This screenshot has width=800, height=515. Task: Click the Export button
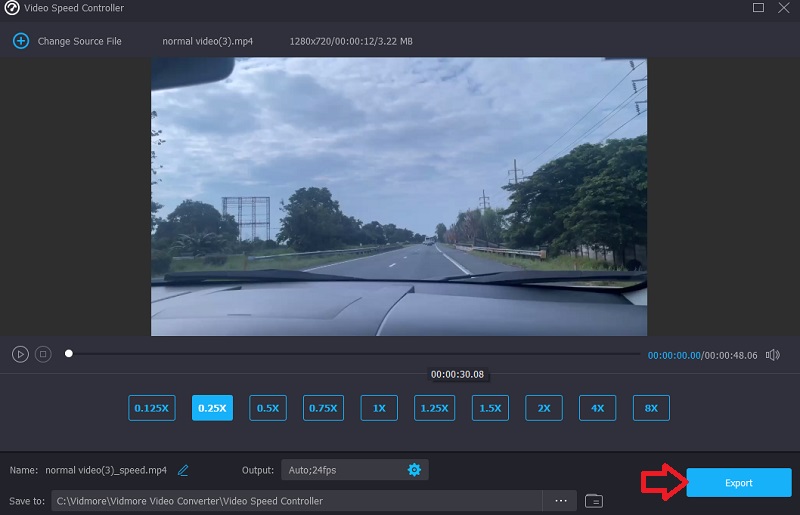click(738, 483)
